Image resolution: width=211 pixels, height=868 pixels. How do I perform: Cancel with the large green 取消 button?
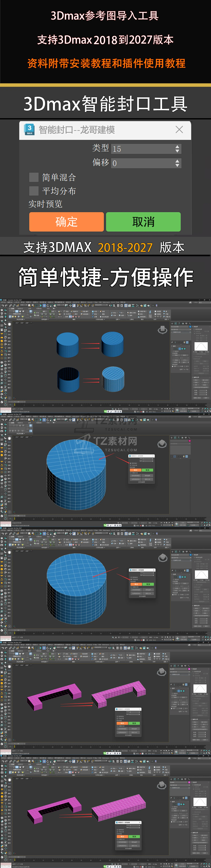click(x=143, y=222)
